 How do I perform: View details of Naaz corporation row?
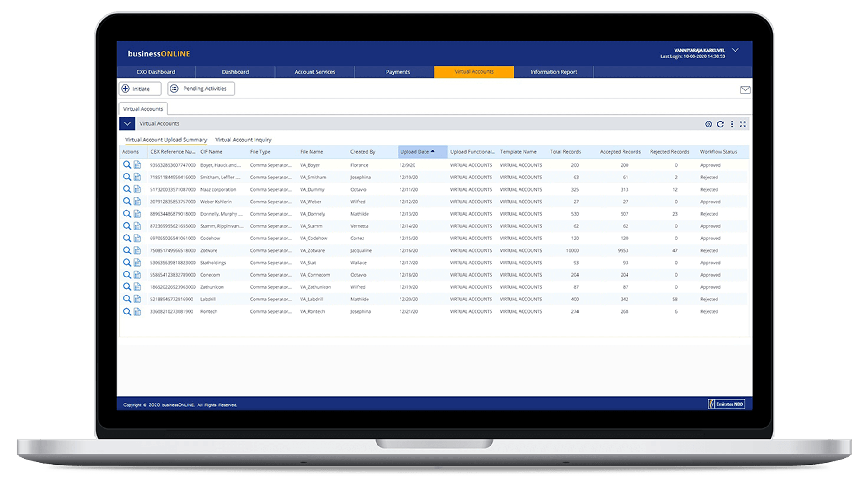pyautogui.click(x=127, y=189)
